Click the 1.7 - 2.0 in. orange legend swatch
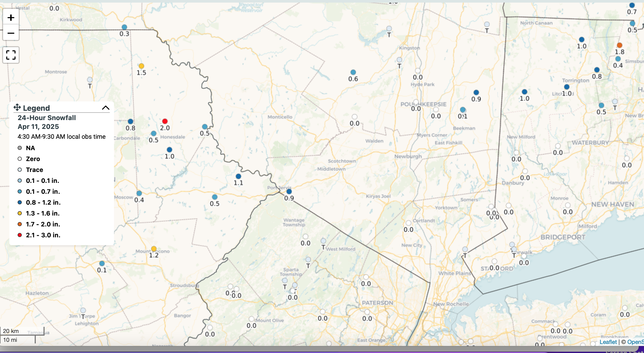Viewport: 644px width, 353px height. point(20,224)
